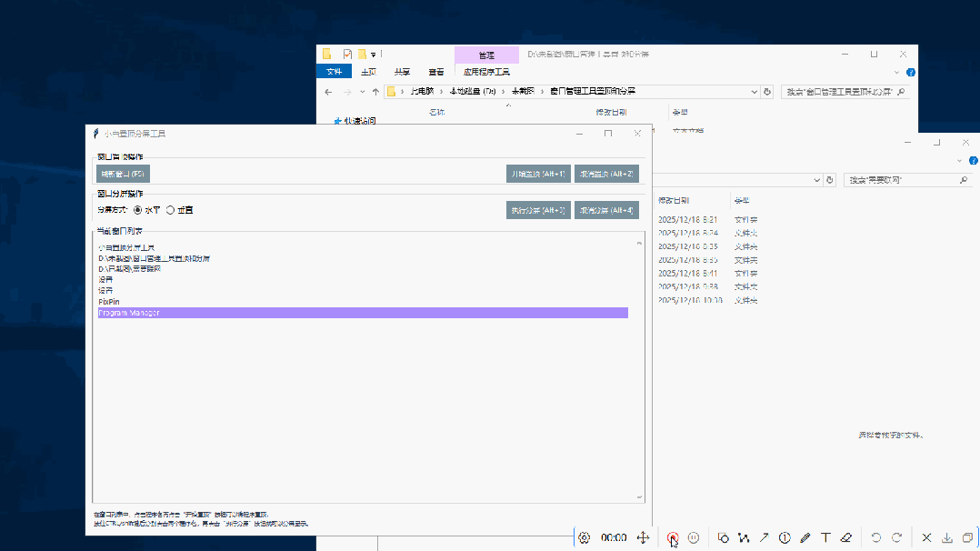Click the window list scrollbar down arrow

639,497
